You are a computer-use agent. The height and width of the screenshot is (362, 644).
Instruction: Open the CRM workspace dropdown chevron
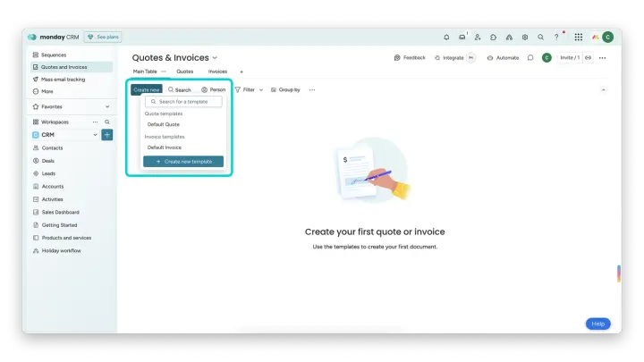(96, 135)
